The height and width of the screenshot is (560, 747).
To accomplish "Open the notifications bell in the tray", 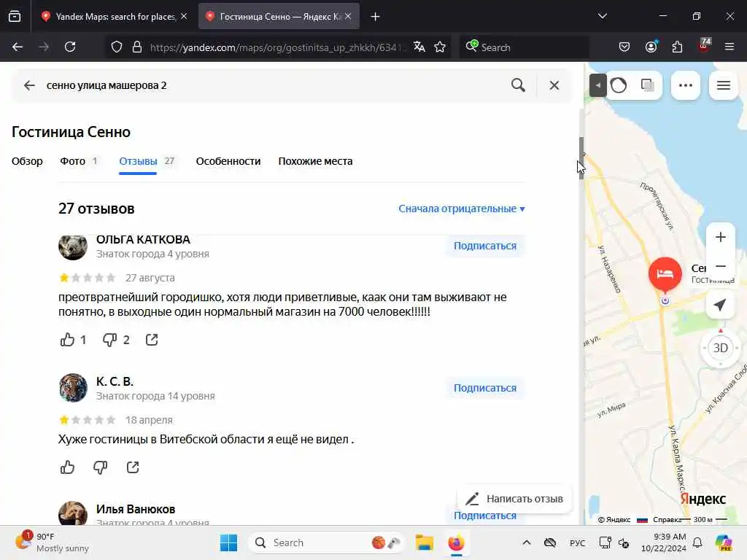I will click(x=697, y=542).
